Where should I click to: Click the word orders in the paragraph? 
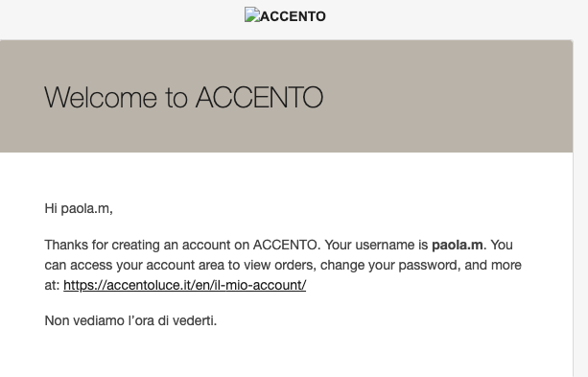295,265
